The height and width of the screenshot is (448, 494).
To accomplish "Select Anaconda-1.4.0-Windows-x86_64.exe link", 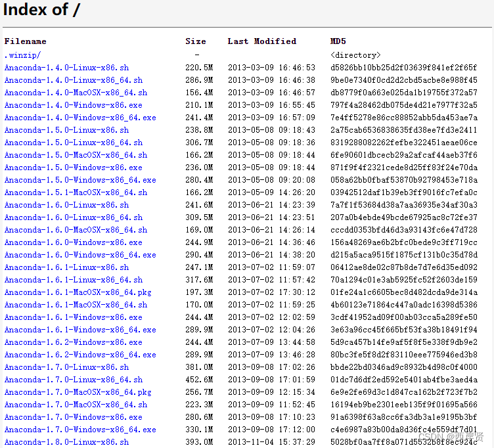I will 80,118.
